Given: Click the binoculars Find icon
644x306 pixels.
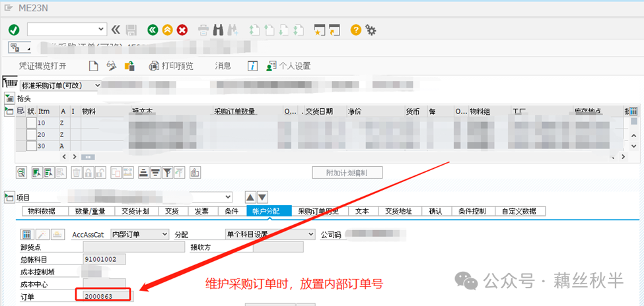Looking at the screenshot, I should click(x=219, y=30).
